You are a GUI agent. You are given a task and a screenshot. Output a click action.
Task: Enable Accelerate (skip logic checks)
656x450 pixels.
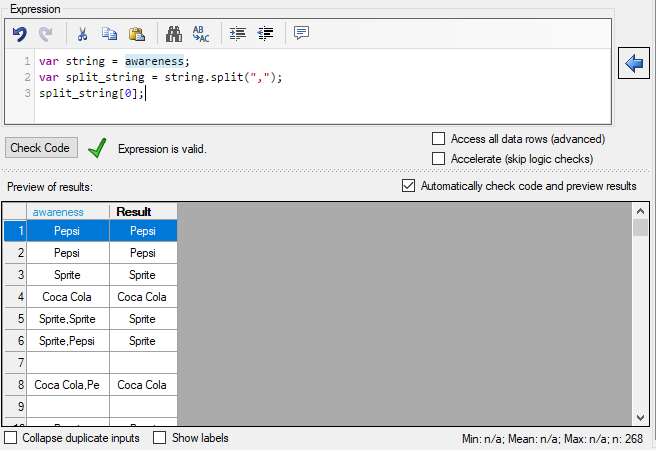click(x=438, y=159)
